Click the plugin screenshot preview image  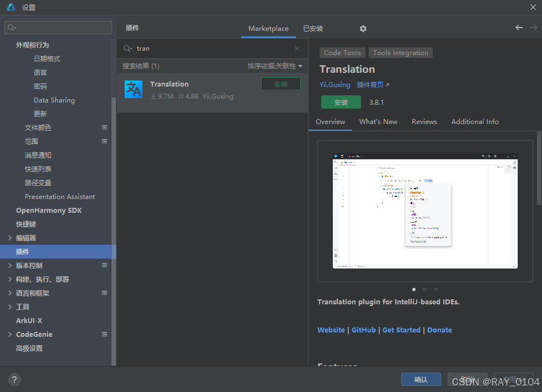[x=425, y=211]
